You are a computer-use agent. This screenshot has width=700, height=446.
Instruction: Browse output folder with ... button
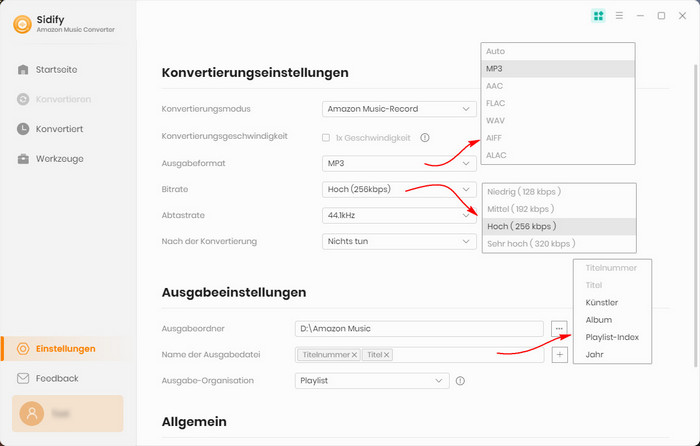pyautogui.click(x=559, y=329)
